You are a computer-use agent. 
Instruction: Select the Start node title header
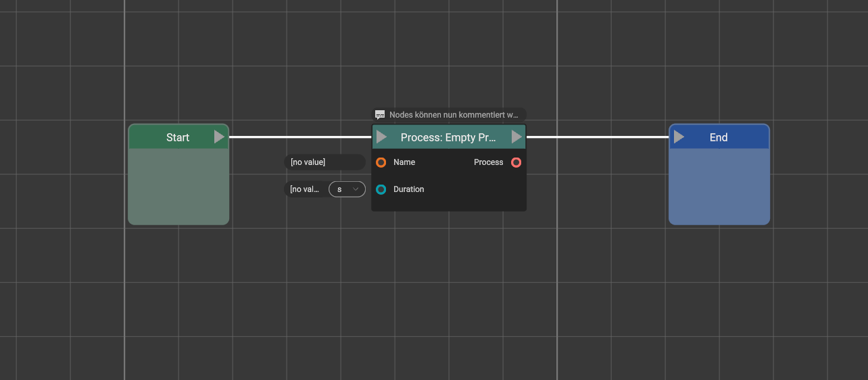(x=177, y=137)
